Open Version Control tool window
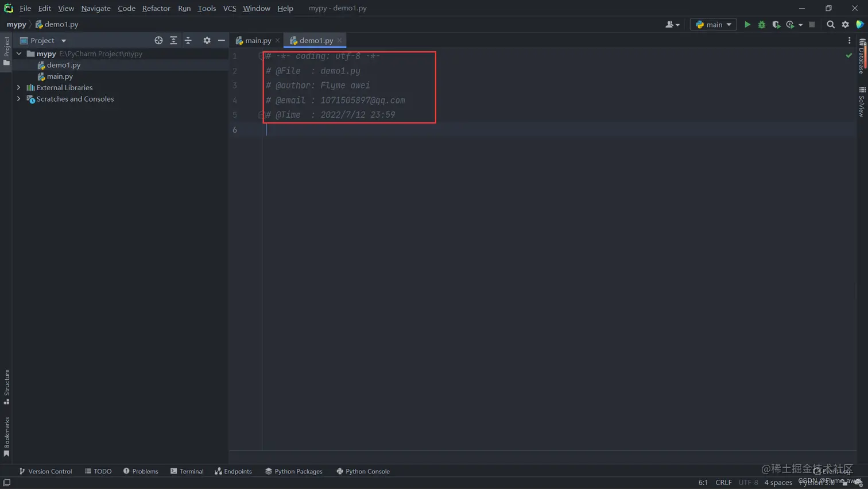 pos(45,471)
